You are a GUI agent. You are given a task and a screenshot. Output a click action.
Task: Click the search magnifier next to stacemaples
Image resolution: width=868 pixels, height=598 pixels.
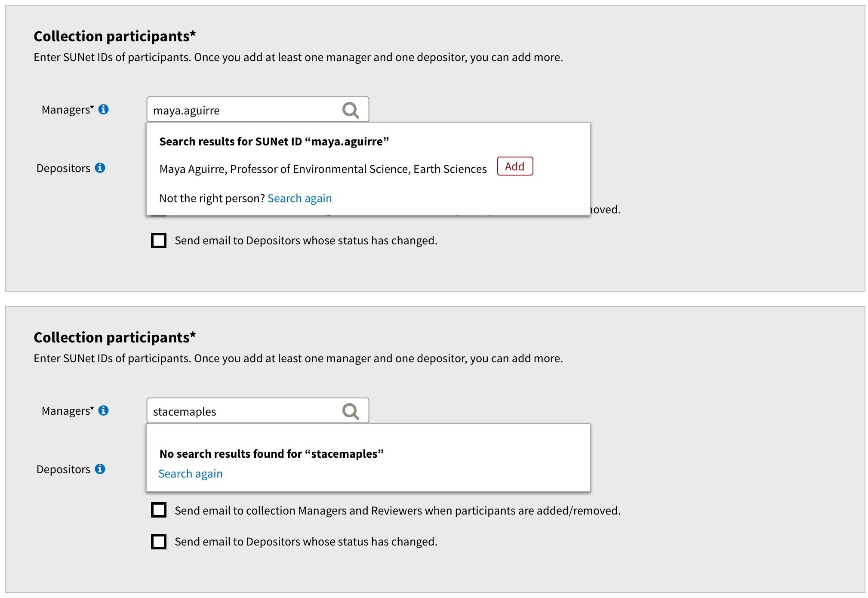click(350, 411)
